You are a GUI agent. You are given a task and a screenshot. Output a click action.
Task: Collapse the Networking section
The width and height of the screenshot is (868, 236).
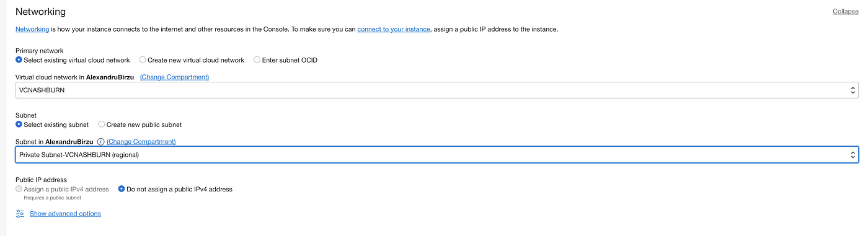click(x=846, y=11)
